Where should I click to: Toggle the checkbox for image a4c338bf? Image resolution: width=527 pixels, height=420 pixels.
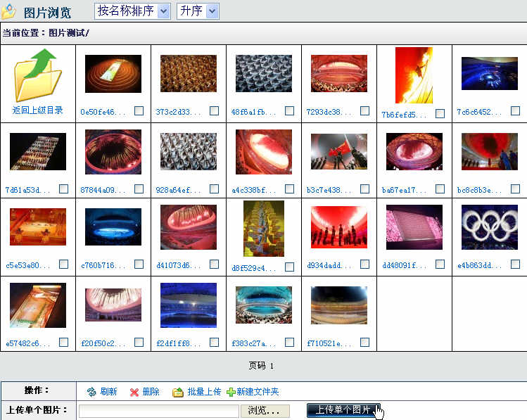click(x=289, y=189)
